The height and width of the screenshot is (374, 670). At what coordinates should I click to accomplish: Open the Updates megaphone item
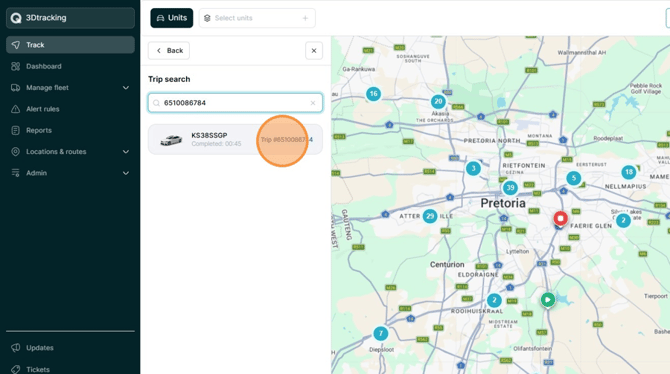point(40,348)
